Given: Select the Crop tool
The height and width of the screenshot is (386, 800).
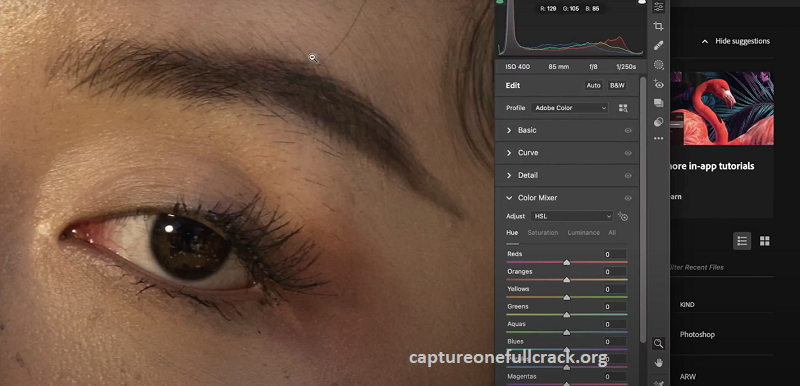Looking at the screenshot, I should pyautogui.click(x=659, y=26).
